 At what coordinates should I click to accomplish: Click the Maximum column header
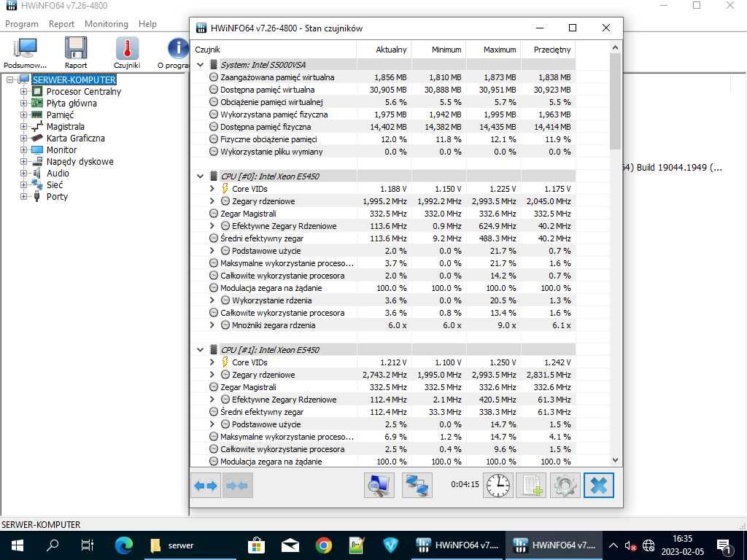tap(494, 50)
